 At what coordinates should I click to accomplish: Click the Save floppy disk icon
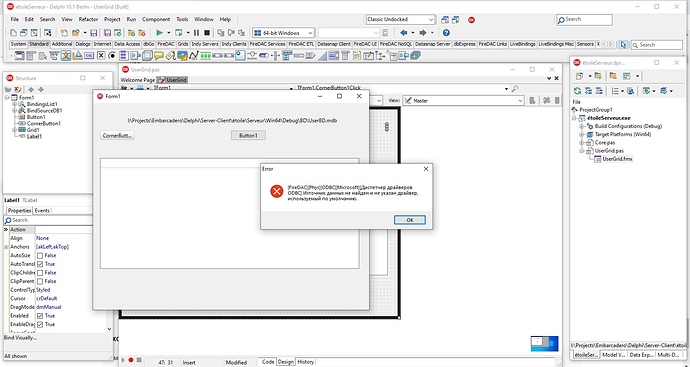pos(94,33)
